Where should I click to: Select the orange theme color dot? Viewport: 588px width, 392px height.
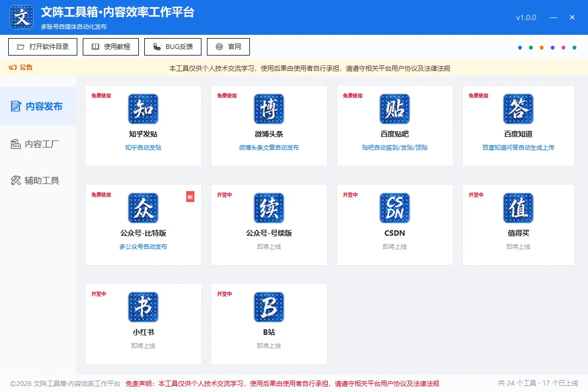(542, 48)
